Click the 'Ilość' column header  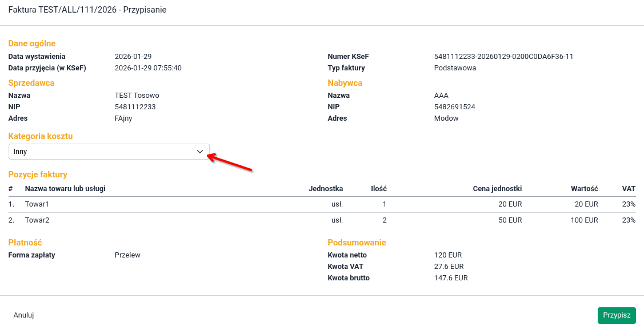click(378, 189)
